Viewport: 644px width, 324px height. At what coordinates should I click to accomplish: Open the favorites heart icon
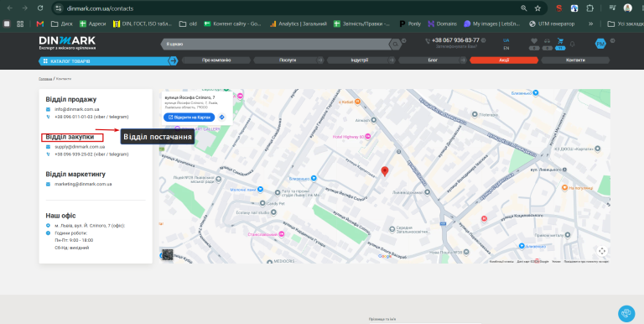pyautogui.click(x=534, y=41)
